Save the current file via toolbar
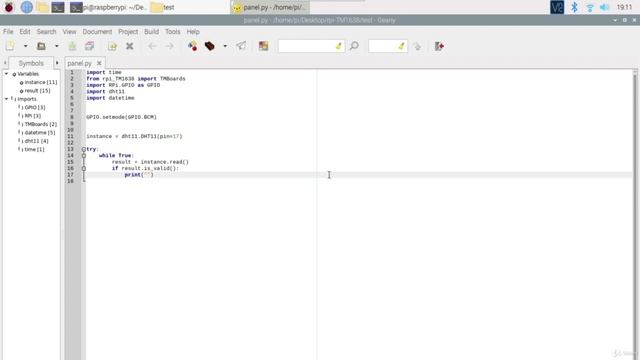Viewport: 640px width, 360px height. [72, 46]
